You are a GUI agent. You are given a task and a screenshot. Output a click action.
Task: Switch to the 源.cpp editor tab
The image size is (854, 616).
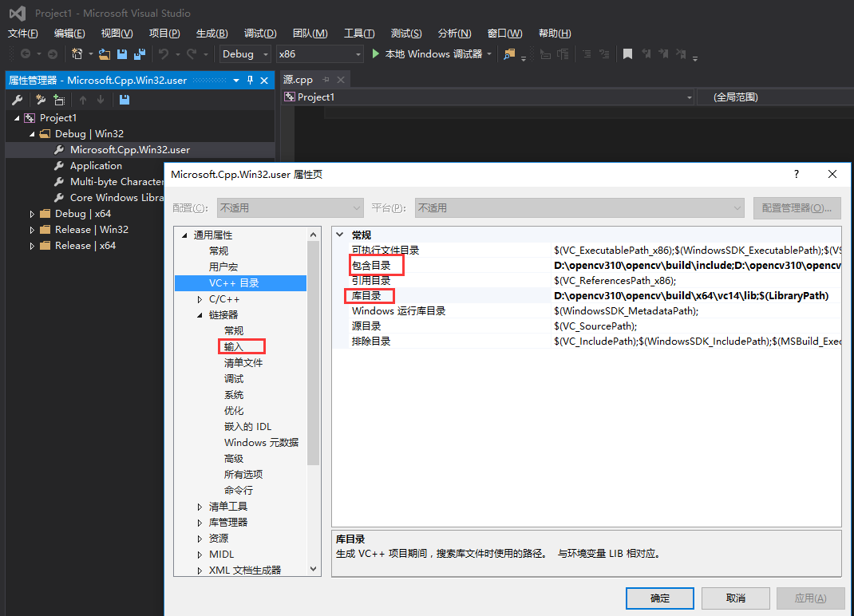click(298, 80)
